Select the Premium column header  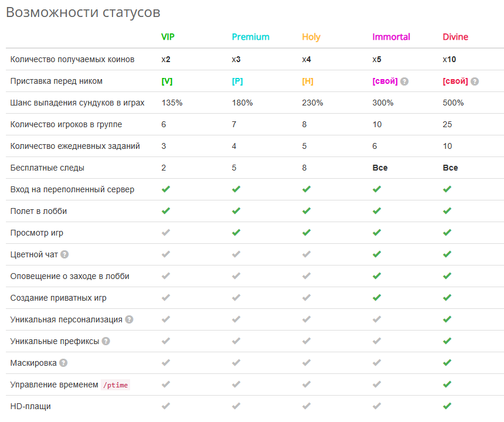click(x=251, y=37)
